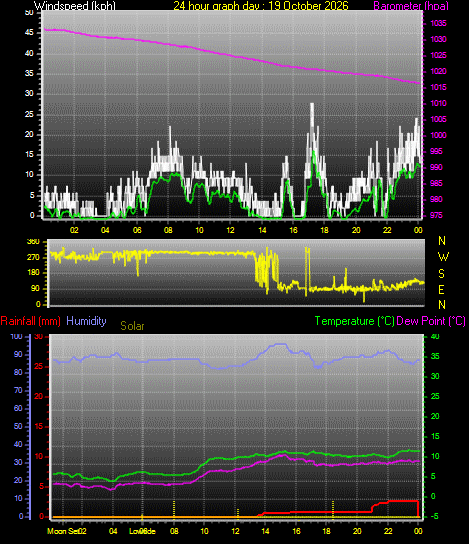Click the Rainfall (mm) legend label

[31, 321]
